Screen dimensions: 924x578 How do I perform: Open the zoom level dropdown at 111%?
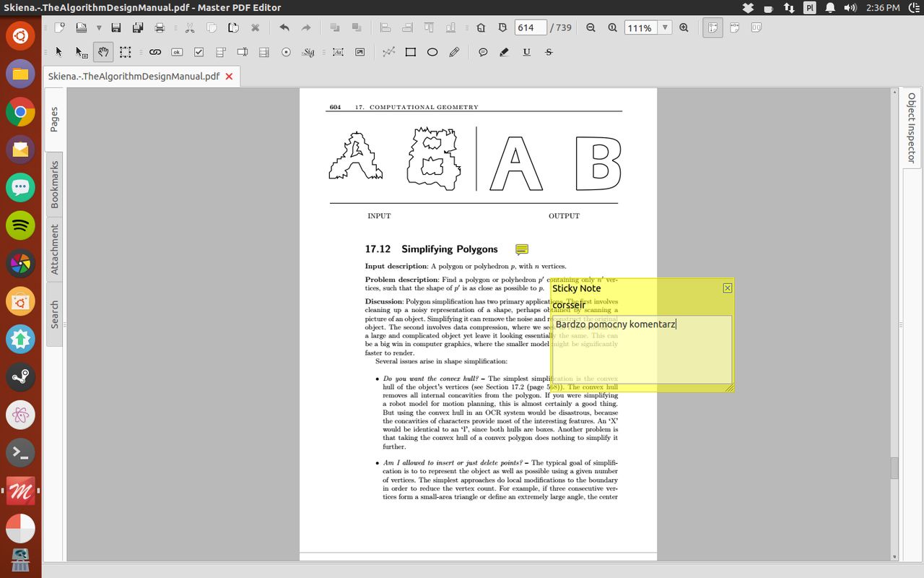(665, 27)
